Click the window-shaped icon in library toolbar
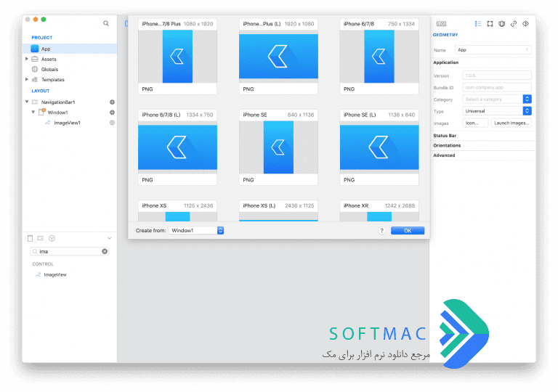The width and height of the screenshot is (558, 392). click(x=31, y=238)
